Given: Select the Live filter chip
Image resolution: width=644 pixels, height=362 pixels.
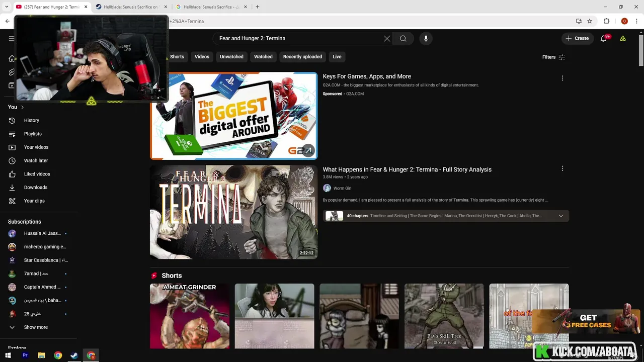Looking at the screenshot, I should [337, 57].
